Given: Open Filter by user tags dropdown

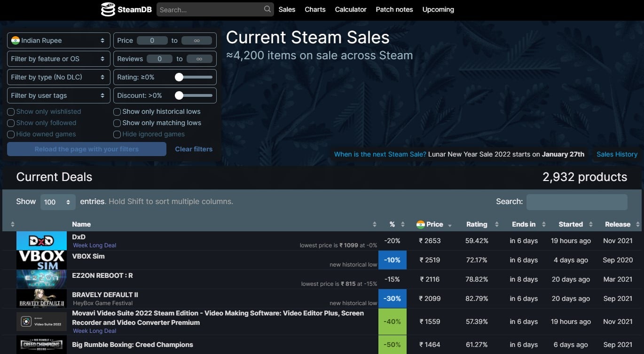Looking at the screenshot, I should [59, 95].
